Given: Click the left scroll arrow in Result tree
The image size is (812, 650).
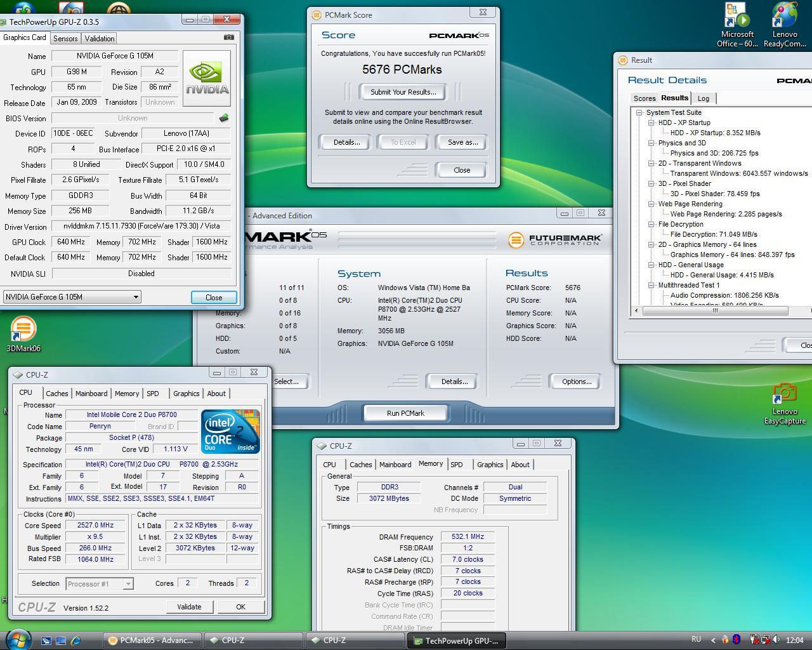Looking at the screenshot, I should [x=637, y=311].
